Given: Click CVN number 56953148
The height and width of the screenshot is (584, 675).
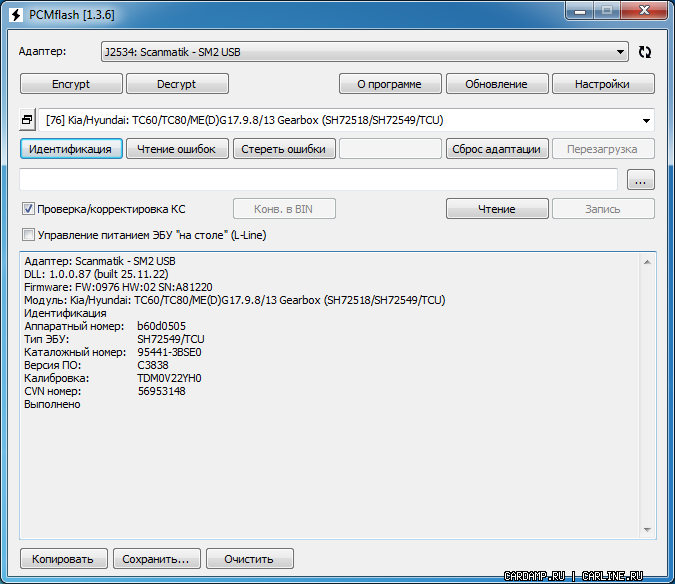Looking at the screenshot, I should (x=162, y=391).
